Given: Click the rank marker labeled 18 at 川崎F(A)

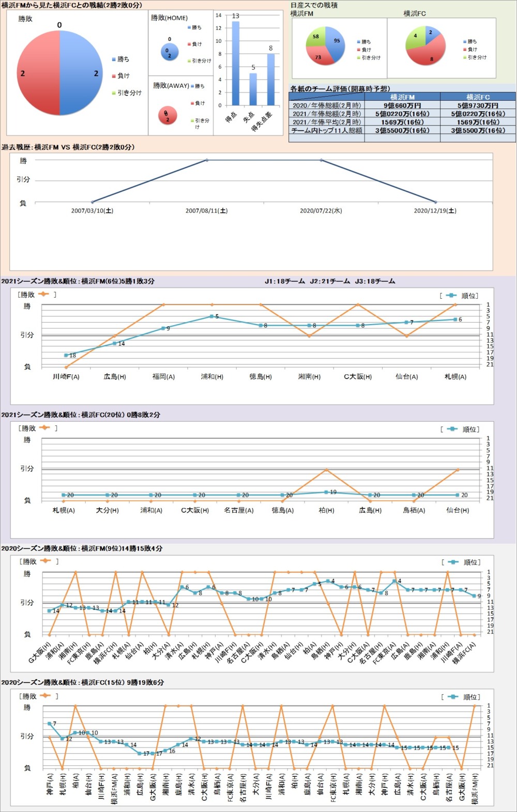Looking at the screenshot, I should 66,356.
